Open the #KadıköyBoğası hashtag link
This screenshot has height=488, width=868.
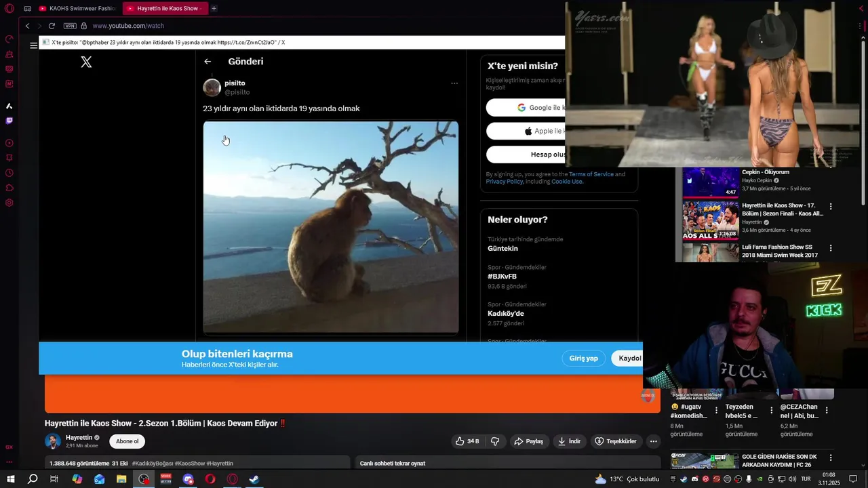(x=153, y=464)
